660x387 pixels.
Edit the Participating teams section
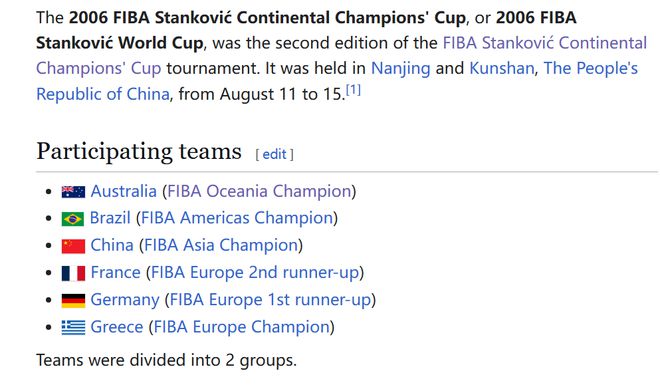(274, 154)
